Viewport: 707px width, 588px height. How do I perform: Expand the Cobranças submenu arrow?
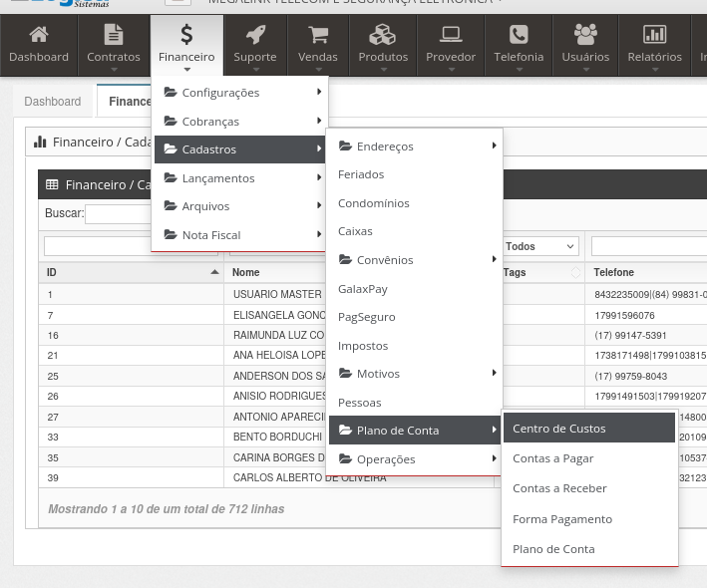point(319,121)
